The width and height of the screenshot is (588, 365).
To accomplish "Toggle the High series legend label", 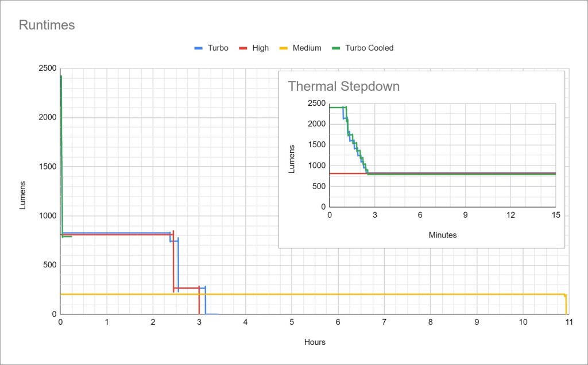I will pos(260,48).
